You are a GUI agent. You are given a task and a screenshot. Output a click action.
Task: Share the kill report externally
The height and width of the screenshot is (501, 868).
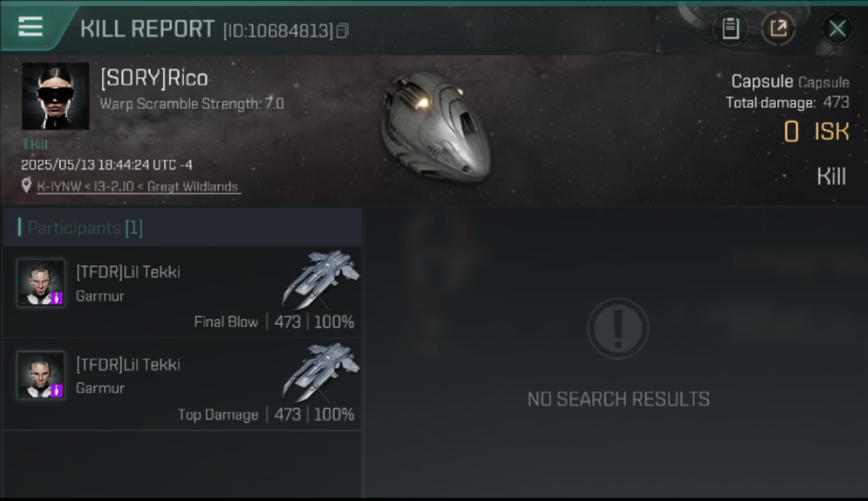(x=779, y=29)
